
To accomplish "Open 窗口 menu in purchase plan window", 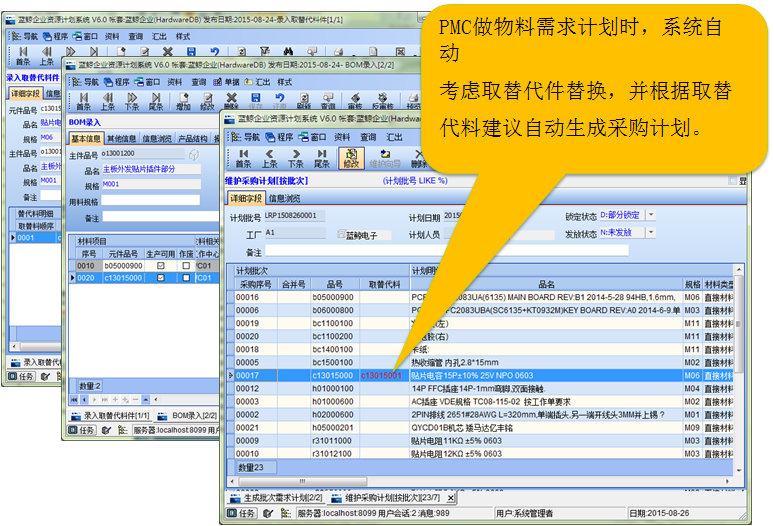I will (312, 137).
